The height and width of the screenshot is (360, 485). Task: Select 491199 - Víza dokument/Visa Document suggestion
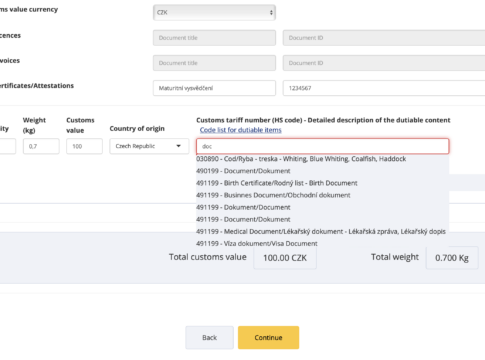[322, 243]
